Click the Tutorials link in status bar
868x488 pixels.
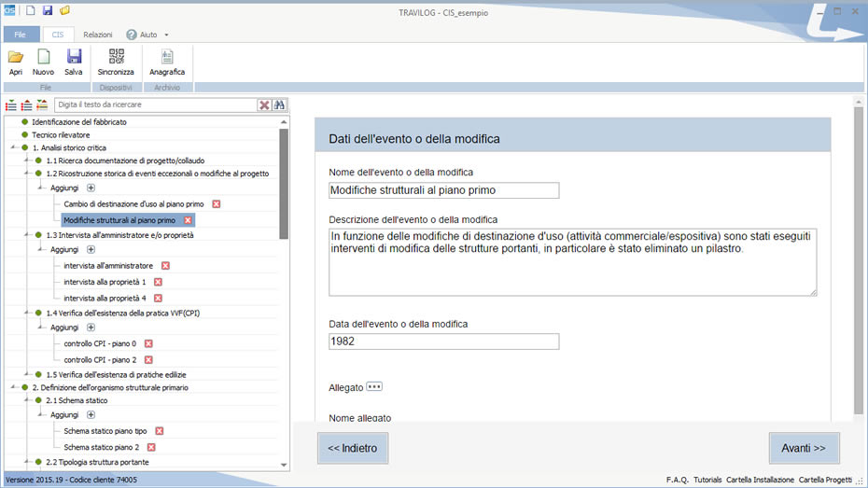pos(707,480)
